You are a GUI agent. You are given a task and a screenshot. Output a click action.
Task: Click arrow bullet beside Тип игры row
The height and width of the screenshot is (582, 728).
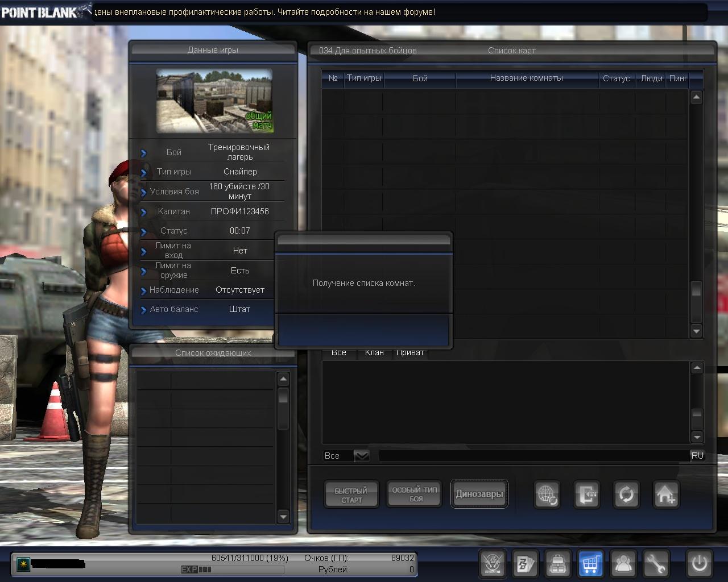click(x=143, y=172)
